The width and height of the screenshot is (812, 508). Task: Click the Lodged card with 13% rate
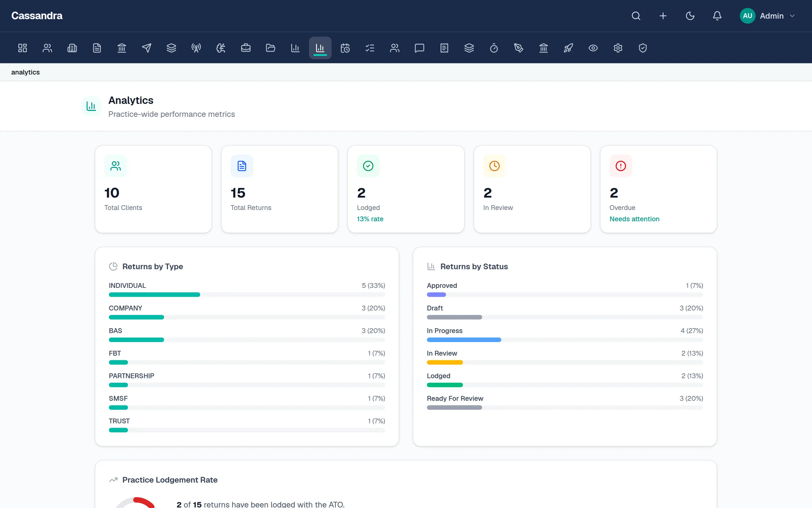406,189
